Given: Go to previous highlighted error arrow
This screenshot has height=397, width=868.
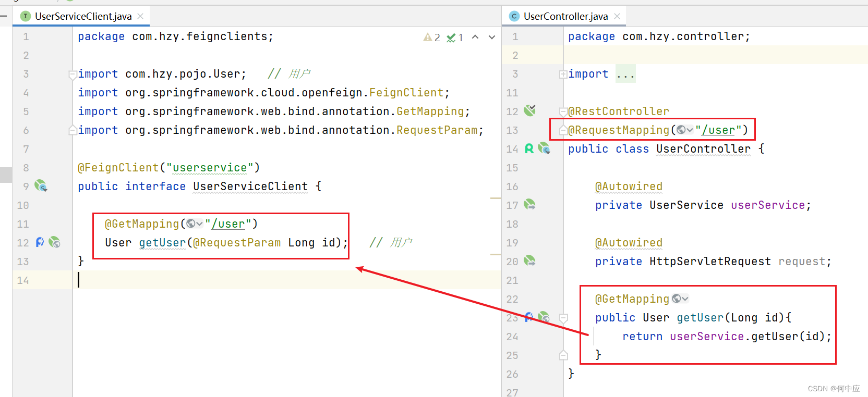Looking at the screenshot, I should [x=475, y=37].
